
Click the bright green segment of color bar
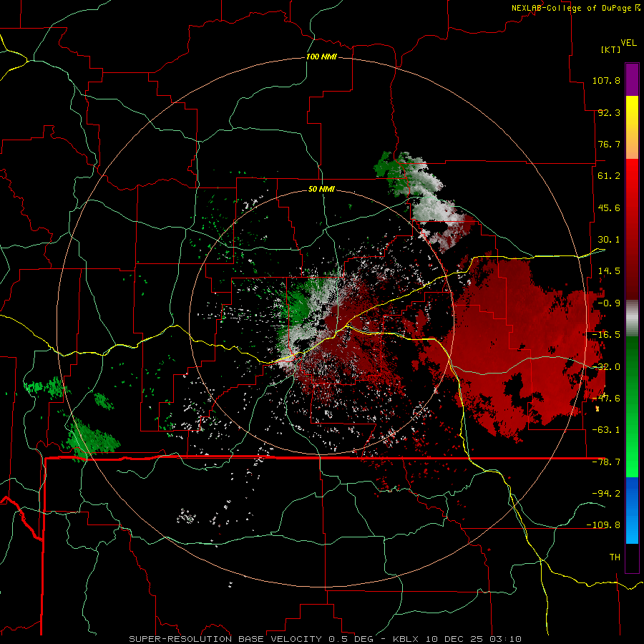632,406
